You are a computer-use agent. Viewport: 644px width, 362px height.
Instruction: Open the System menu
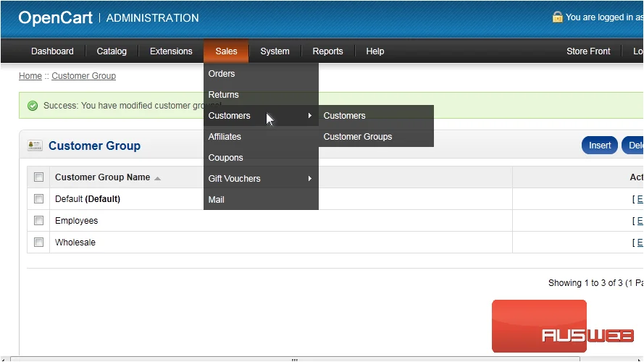tap(275, 51)
